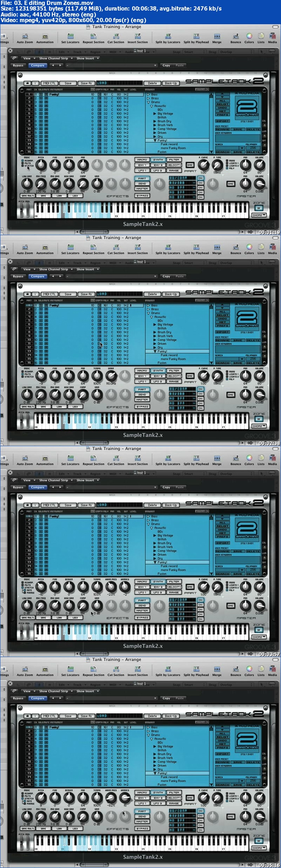Screen dimensions: 281x868
Task: Enable LEGATO 1 option in 00:05:16 frame
Action: pos(232,796)
